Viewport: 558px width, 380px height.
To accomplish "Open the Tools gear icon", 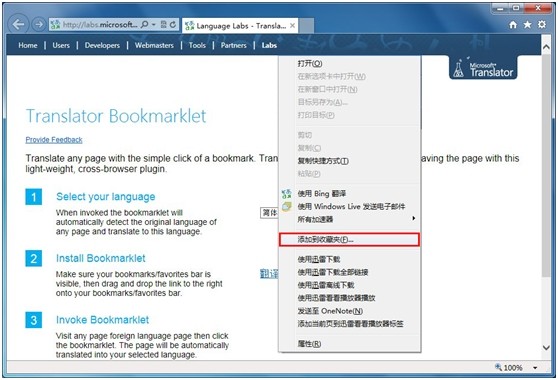I will [542, 25].
